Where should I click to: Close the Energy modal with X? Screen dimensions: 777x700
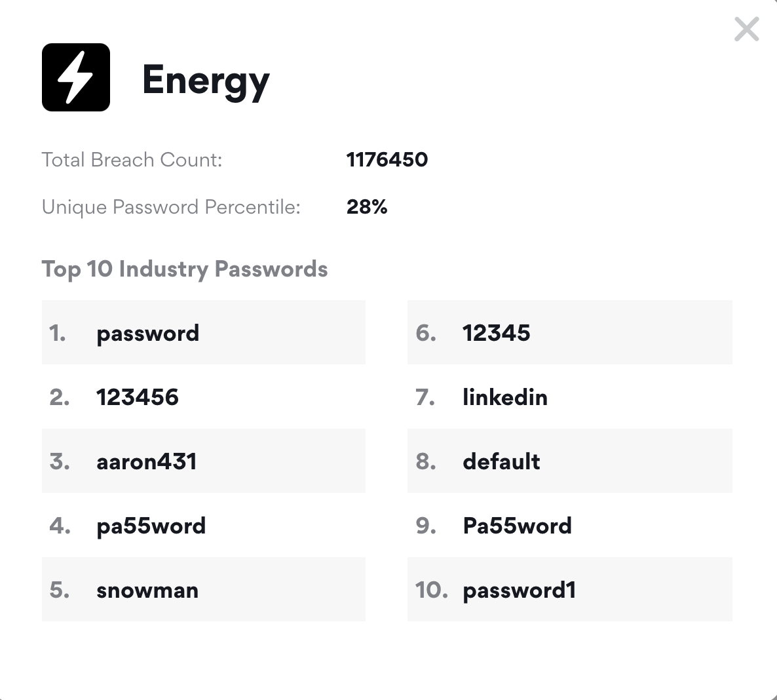[x=746, y=29]
